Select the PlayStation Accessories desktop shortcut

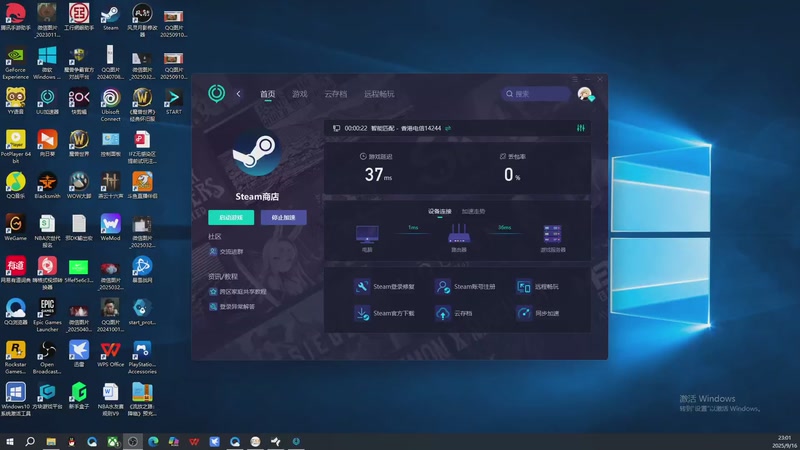coord(142,357)
